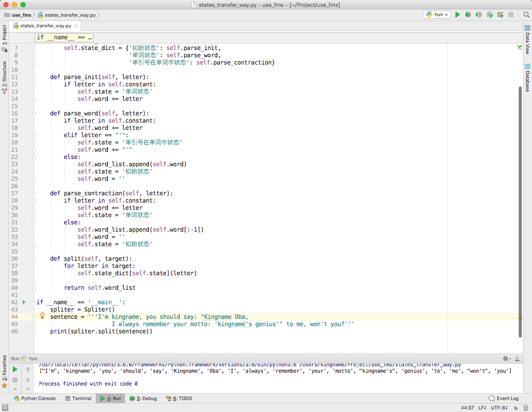Open the Python Console tab
The image size is (532, 412).
tap(35, 398)
